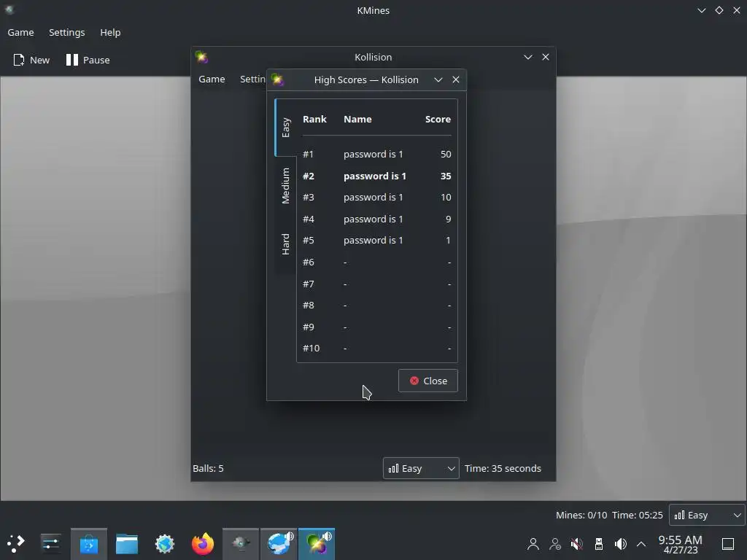Open Dolphin file manager in taskbar
This screenshot has height=560, width=747.
coord(127,544)
